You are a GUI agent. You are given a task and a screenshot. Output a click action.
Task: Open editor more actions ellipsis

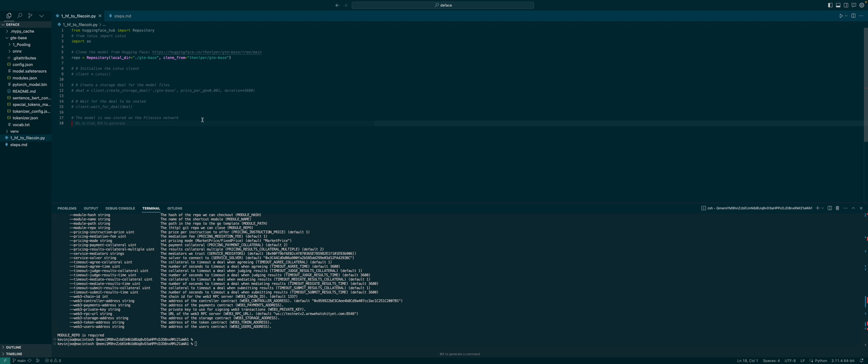pos(861,16)
